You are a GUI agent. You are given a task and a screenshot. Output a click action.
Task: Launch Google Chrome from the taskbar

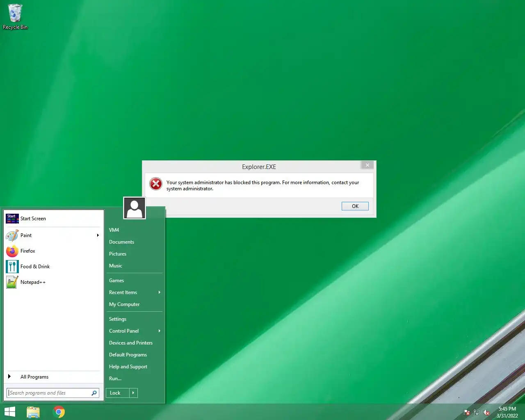coord(59,412)
